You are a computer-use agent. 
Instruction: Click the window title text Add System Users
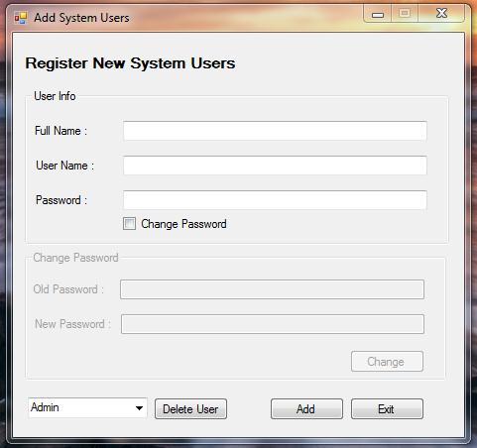coord(81,18)
